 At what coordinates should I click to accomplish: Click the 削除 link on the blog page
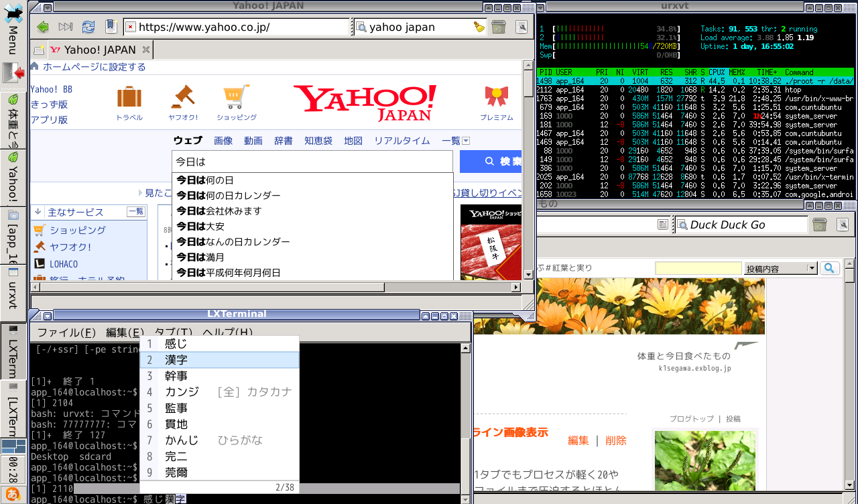[616, 440]
